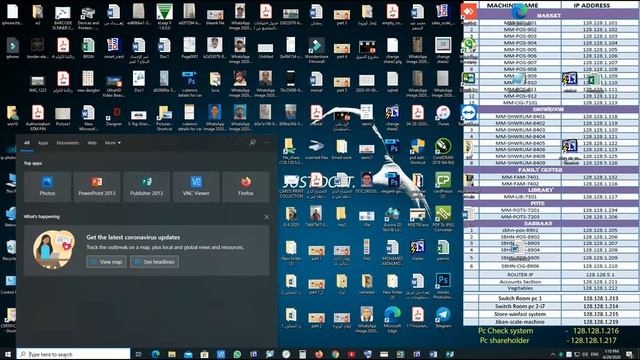The height and width of the screenshot is (360, 640).
Task: Switch to the Web search tab
Action: point(92,143)
